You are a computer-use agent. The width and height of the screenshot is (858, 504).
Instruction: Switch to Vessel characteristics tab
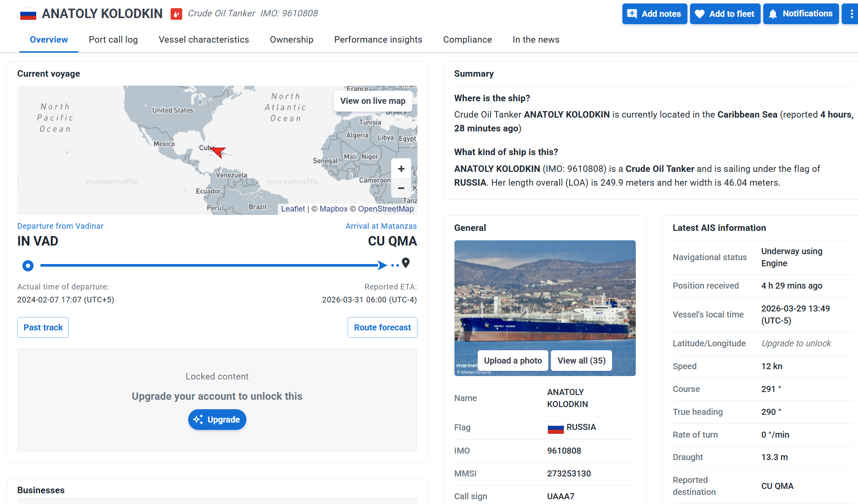click(x=204, y=40)
